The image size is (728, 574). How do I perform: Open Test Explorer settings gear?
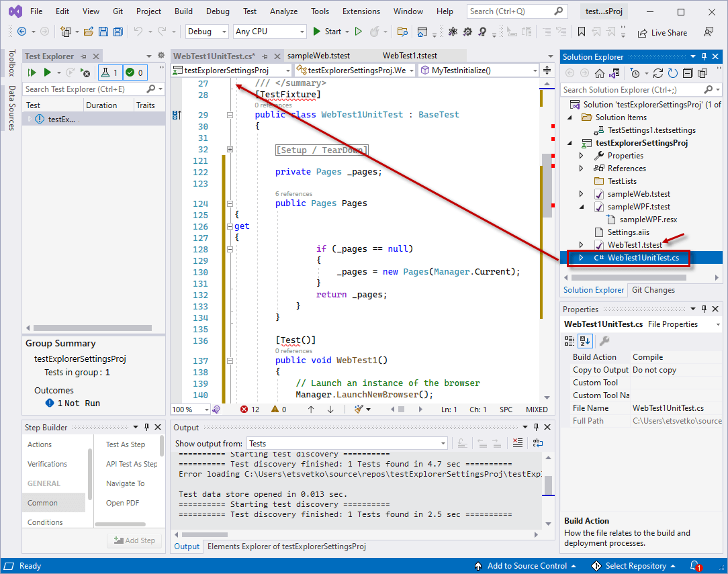tap(161, 55)
